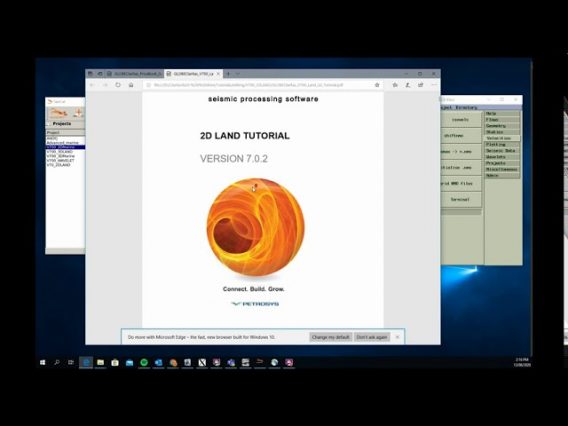Select the highlighted V700 project row

65,147
